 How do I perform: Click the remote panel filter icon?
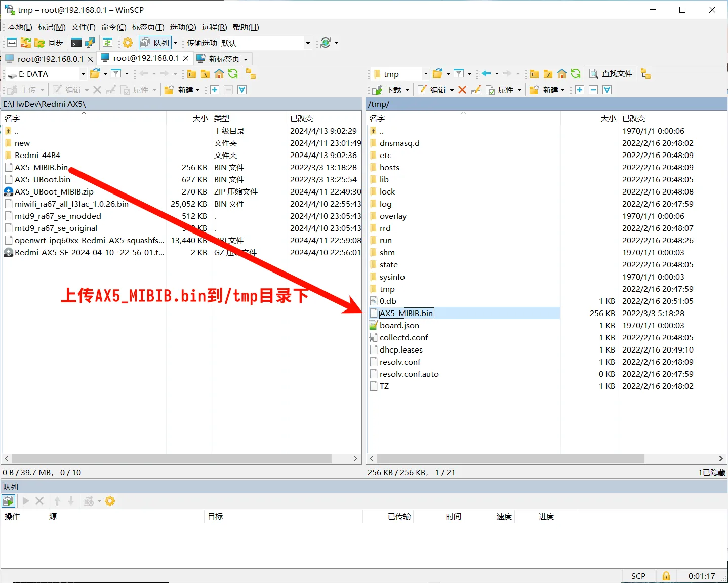pos(459,74)
